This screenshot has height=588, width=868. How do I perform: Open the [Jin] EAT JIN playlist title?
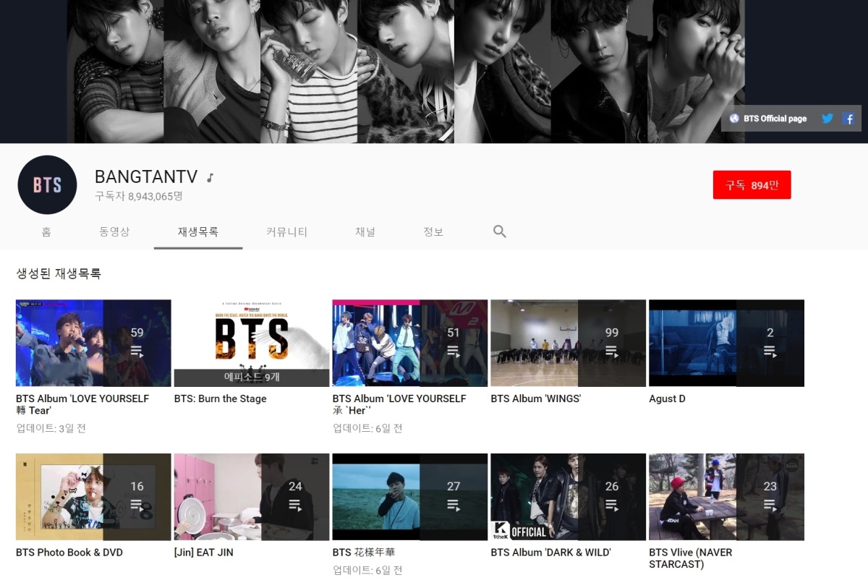(x=204, y=553)
